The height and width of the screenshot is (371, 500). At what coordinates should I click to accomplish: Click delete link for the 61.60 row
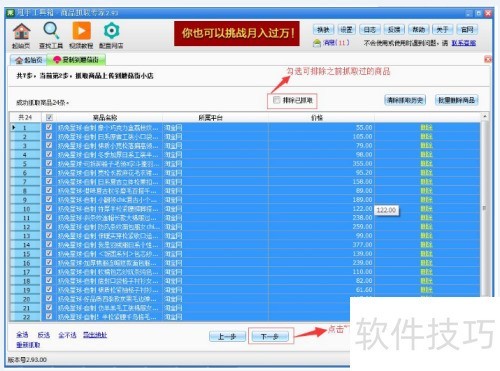(426, 289)
